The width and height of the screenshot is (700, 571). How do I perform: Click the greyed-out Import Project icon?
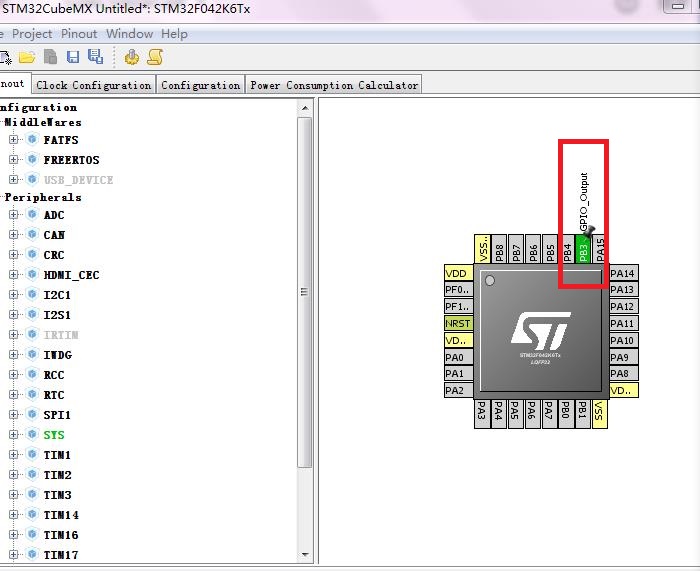pos(49,57)
